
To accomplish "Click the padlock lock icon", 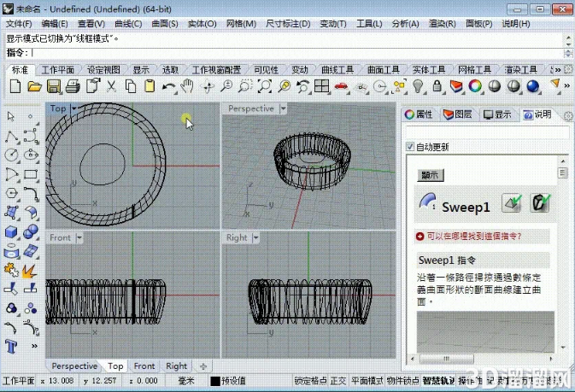I will [x=437, y=86].
